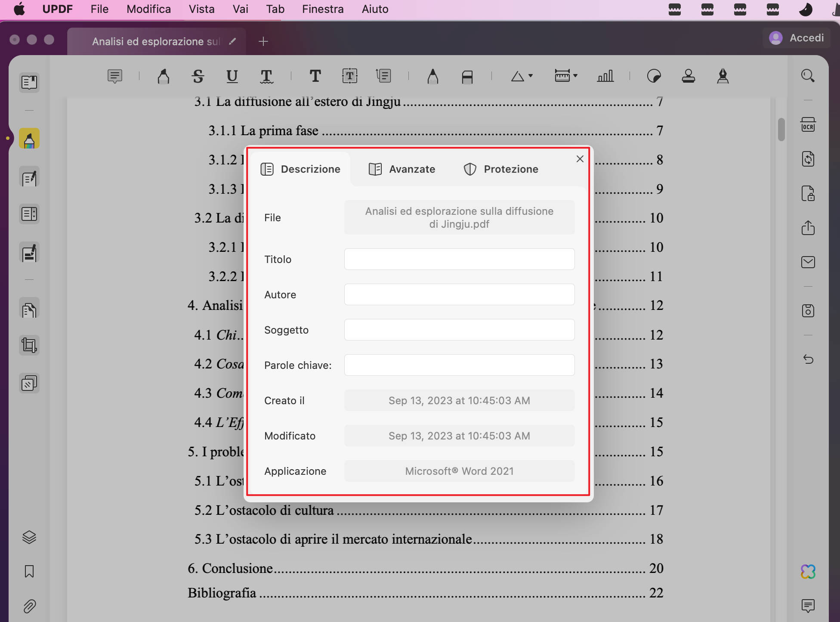840x622 pixels.
Task: Open the Tab menu
Action: point(275,9)
